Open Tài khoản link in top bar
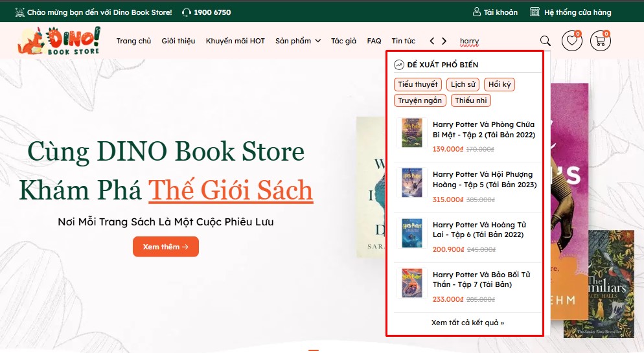 pyautogui.click(x=500, y=12)
